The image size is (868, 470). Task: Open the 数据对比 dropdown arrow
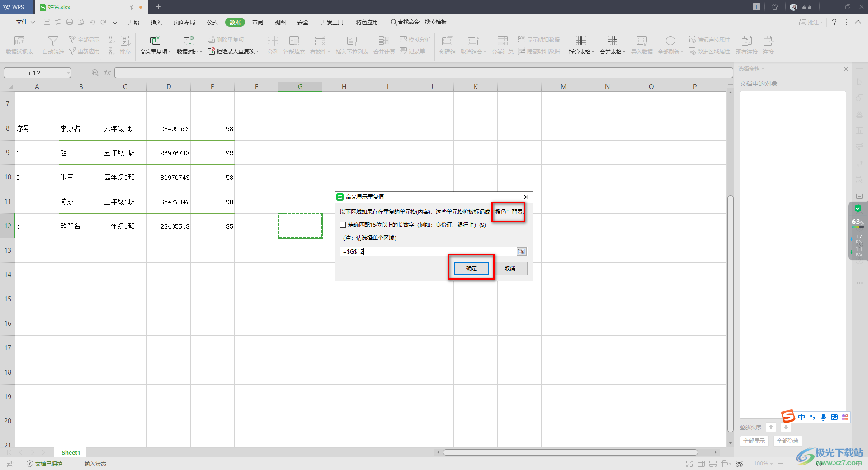tap(201, 52)
